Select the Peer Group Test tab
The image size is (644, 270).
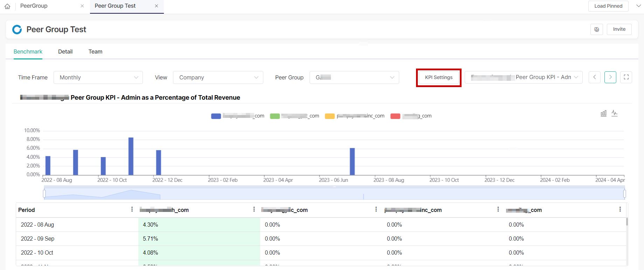[115, 6]
